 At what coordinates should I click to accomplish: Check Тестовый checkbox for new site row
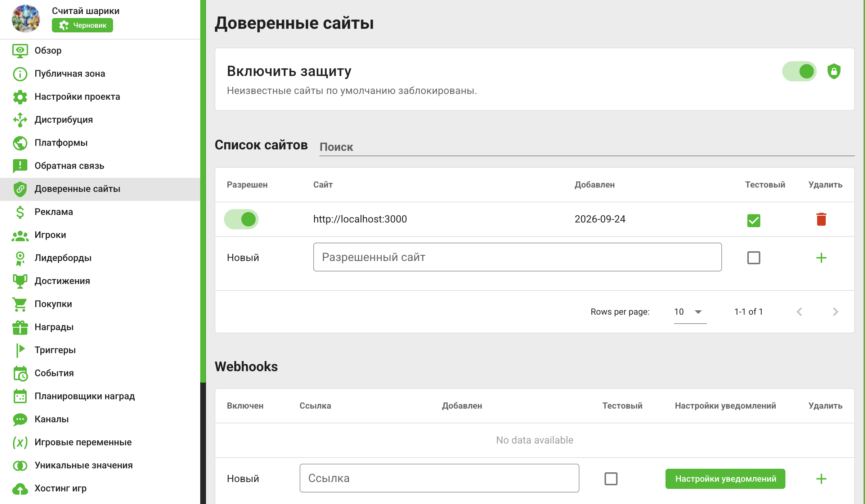tap(754, 258)
